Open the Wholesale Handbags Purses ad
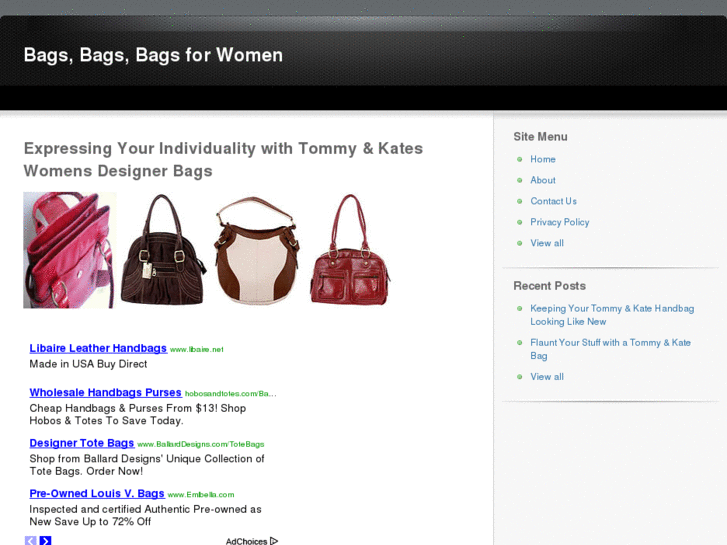This screenshot has height=545, width=727. pos(105,392)
